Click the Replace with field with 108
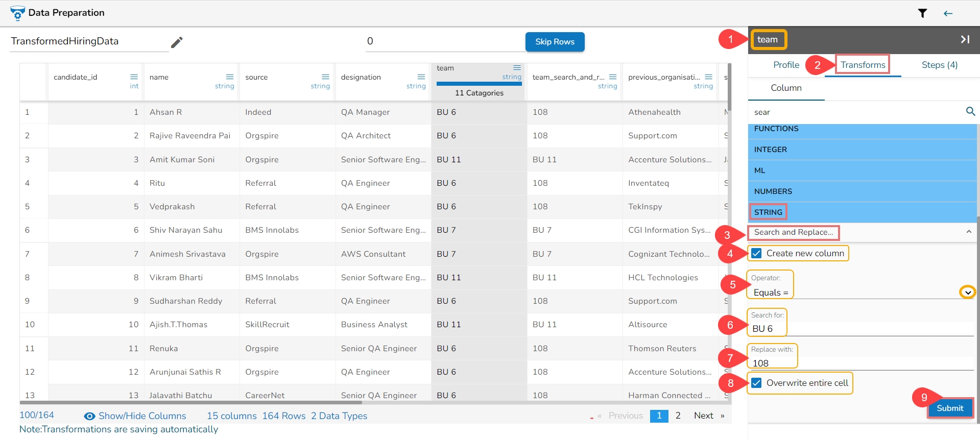Viewport: 980px width, 440px height. click(x=862, y=363)
